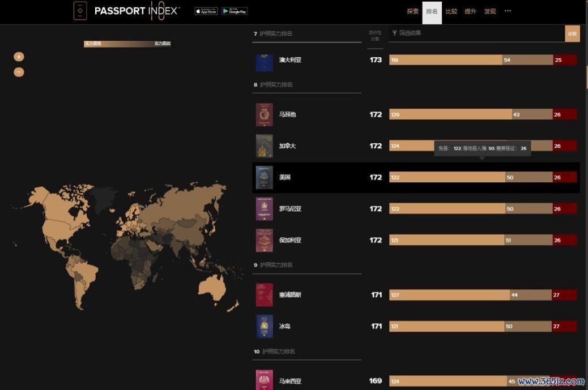Click the 马耳他 passport cover icon
This screenshot has height=390, width=588.
pyautogui.click(x=264, y=114)
